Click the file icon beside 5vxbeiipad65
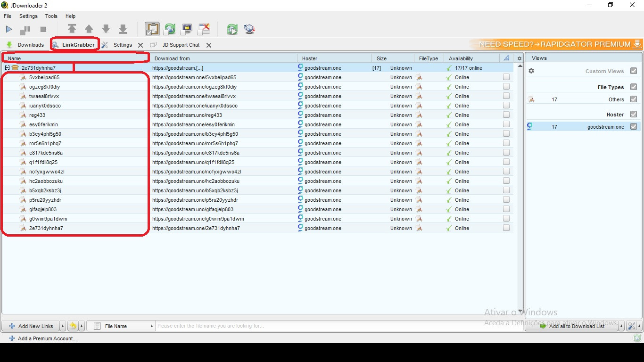The image size is (644, 362). [x=23, y=77]
